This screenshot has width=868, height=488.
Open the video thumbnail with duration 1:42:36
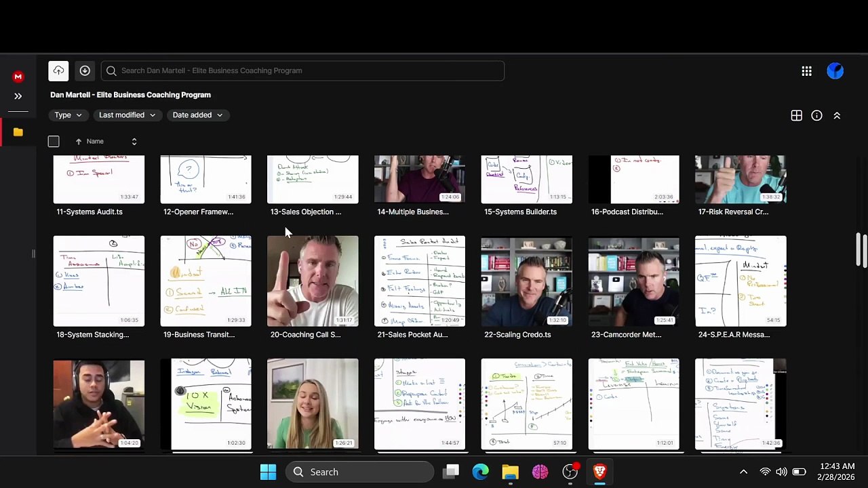click(x=741, y=405)
